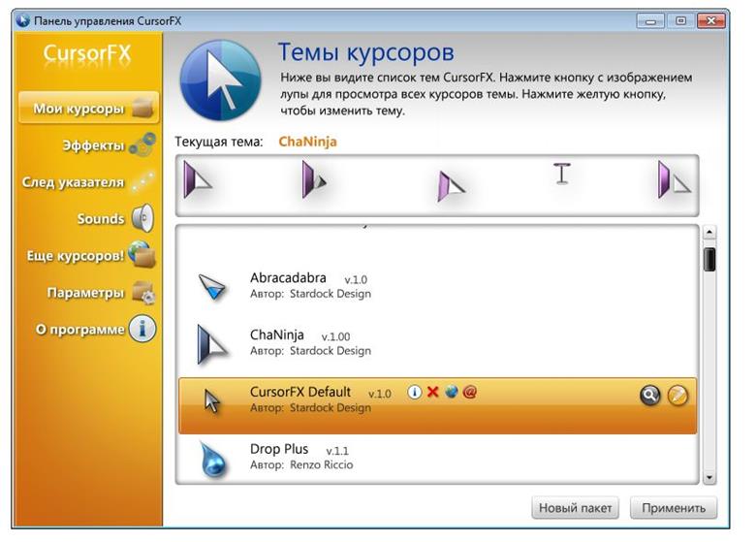This screenshot has width=756, height=542.
Task: Select the Abracadabra theme name
Action: [288, 277]
